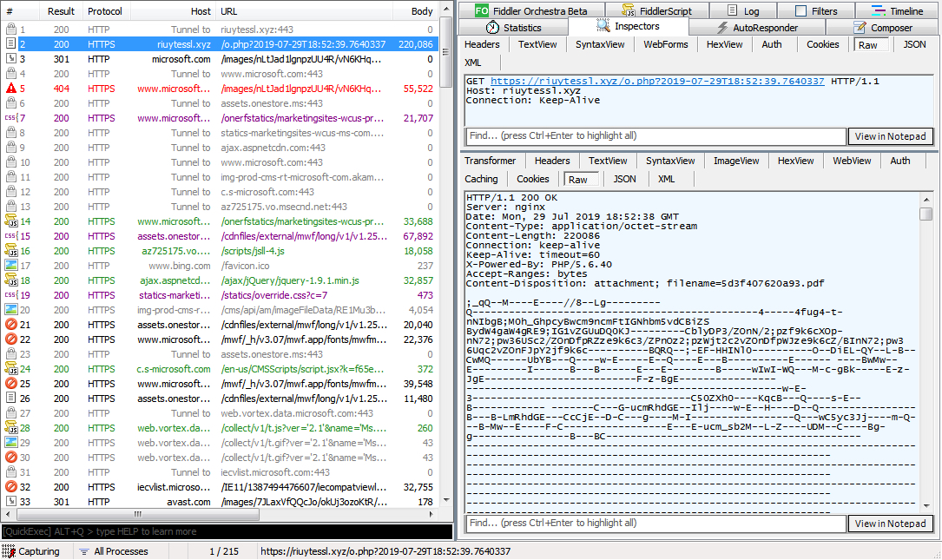Click session list scroll-down arrow
Viewport: 942px width, 560px height.
click(445, 500)
